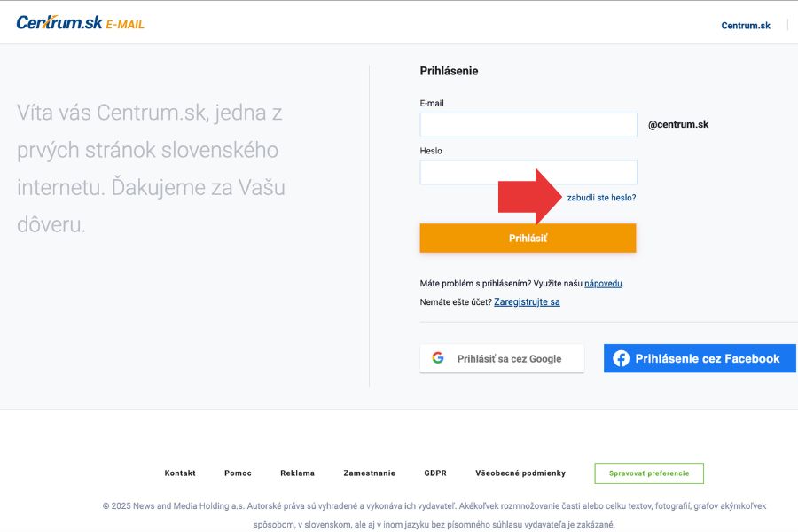Open the GDPR footer link

[x=435, y=473]
